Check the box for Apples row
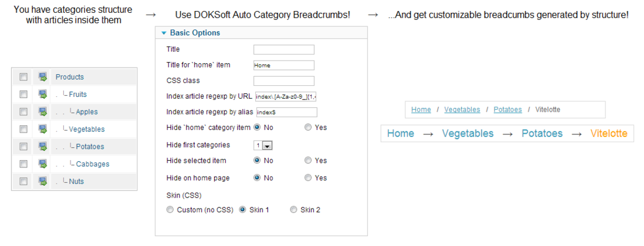The image size is (644, 246). [x=23, y=112]
